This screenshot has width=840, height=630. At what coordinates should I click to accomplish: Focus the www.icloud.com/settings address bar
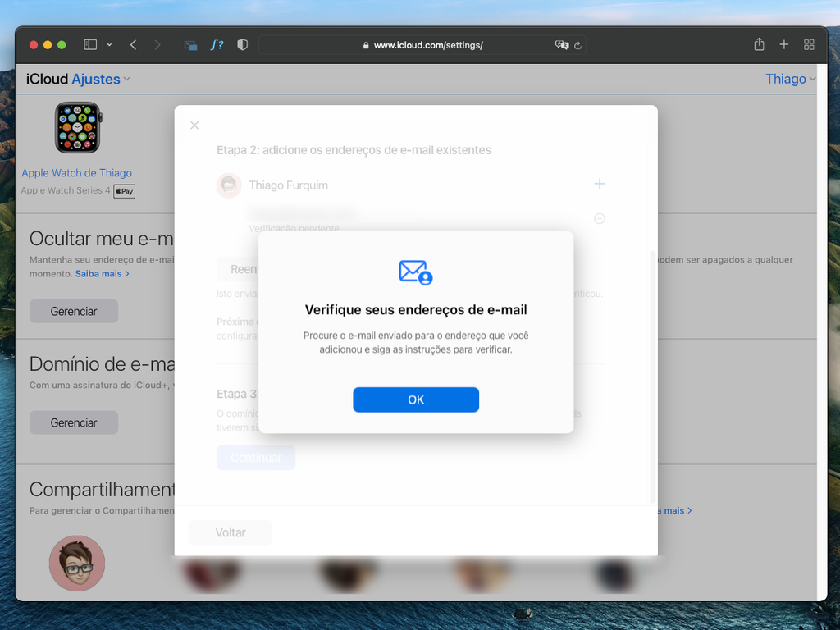point(422,45)
